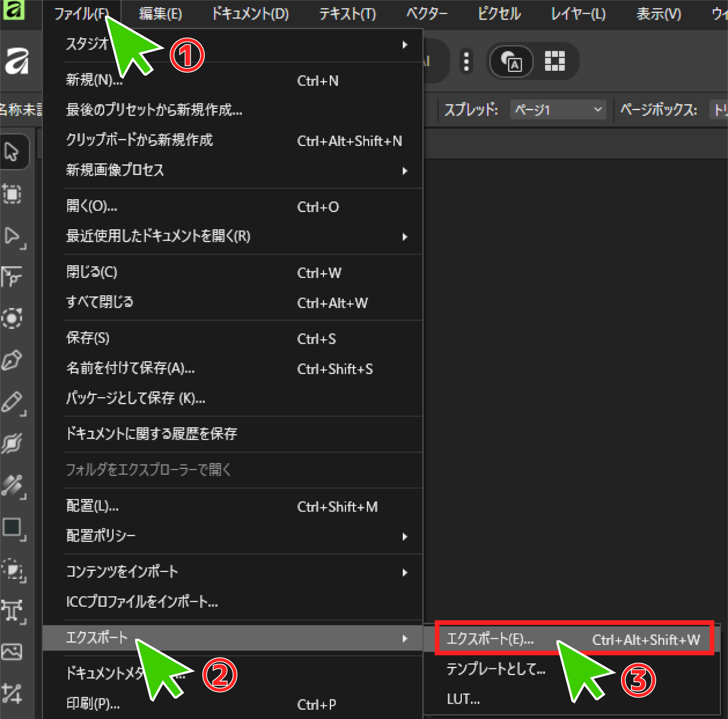Click the LUT... export option
This screenshot has height=719, width=728.
[464, 699]
